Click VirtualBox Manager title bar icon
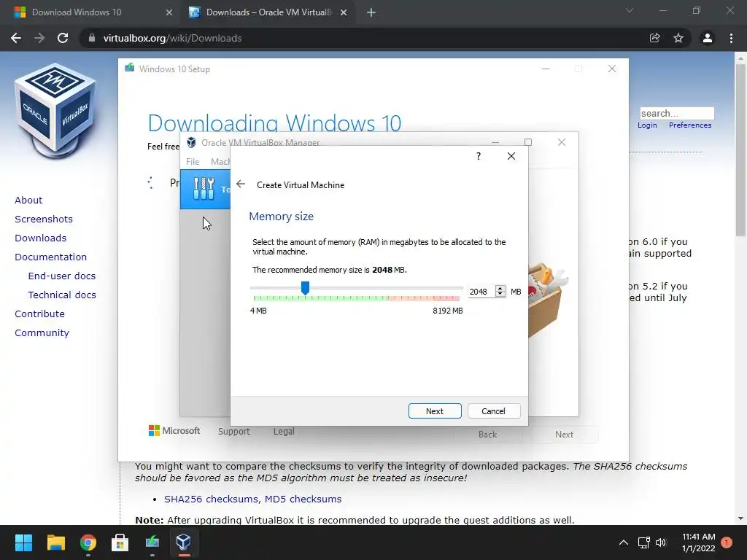The image size is (747, 560). [x=191, y=142]
